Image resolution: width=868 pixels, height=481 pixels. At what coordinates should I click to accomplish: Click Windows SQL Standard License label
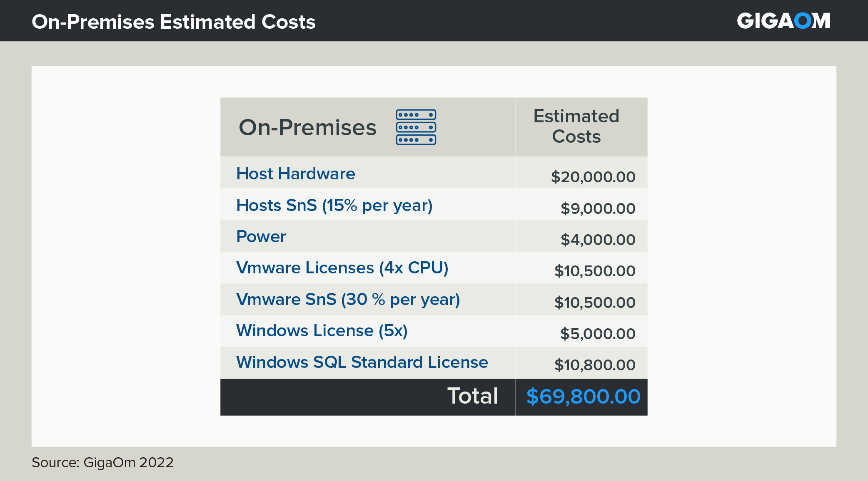pos(362,362)
